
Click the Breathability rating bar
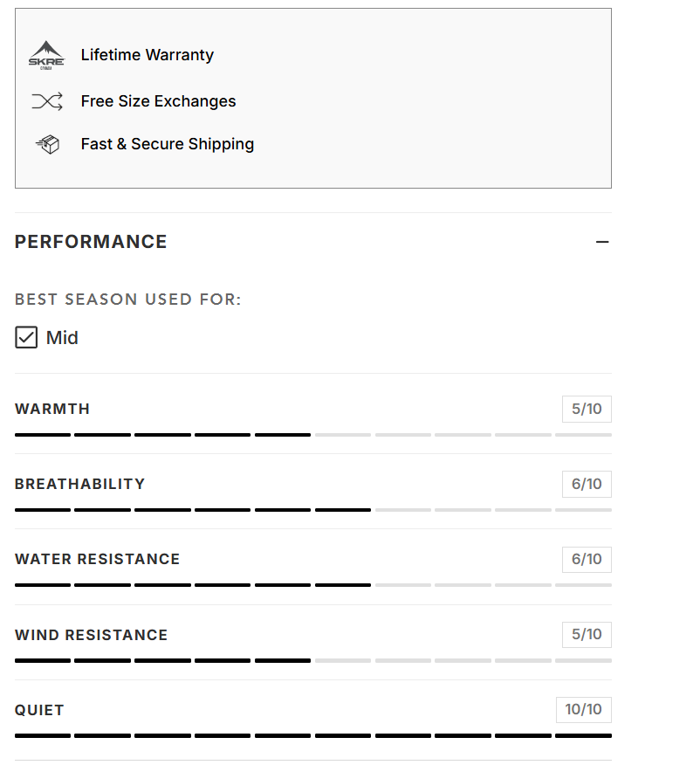point(313,510)
